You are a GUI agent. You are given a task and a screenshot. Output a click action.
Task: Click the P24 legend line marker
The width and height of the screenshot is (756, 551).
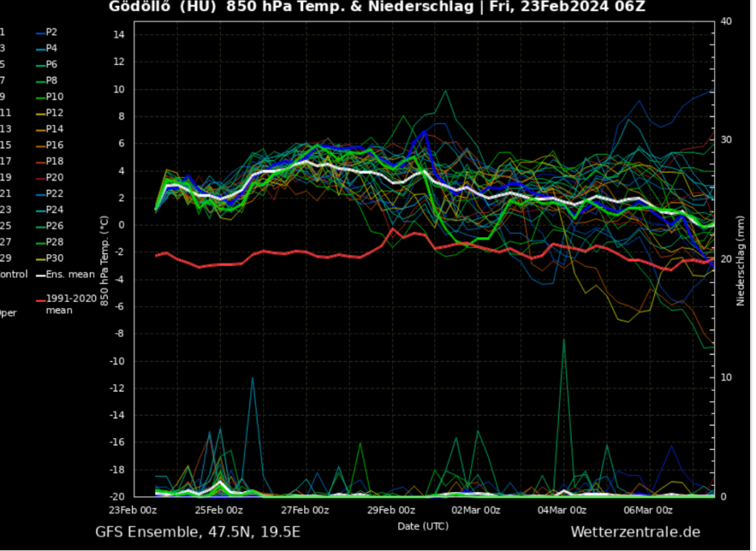(x=40, y=210)
